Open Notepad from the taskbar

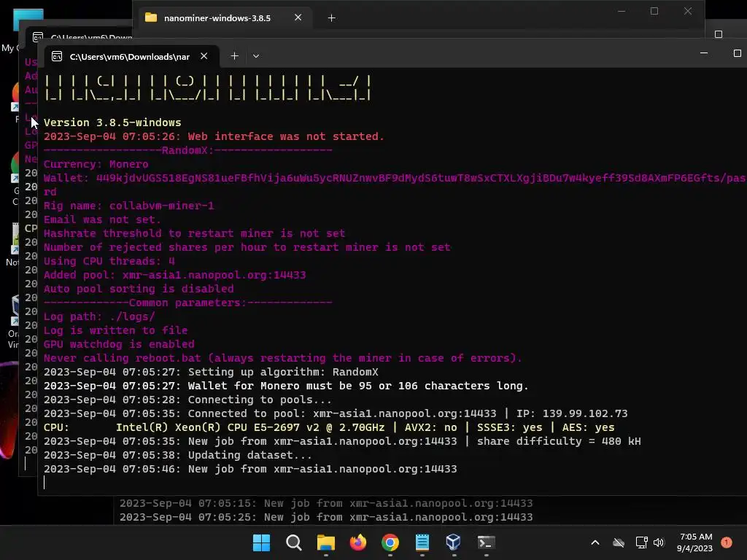click(x=422, y=542)
